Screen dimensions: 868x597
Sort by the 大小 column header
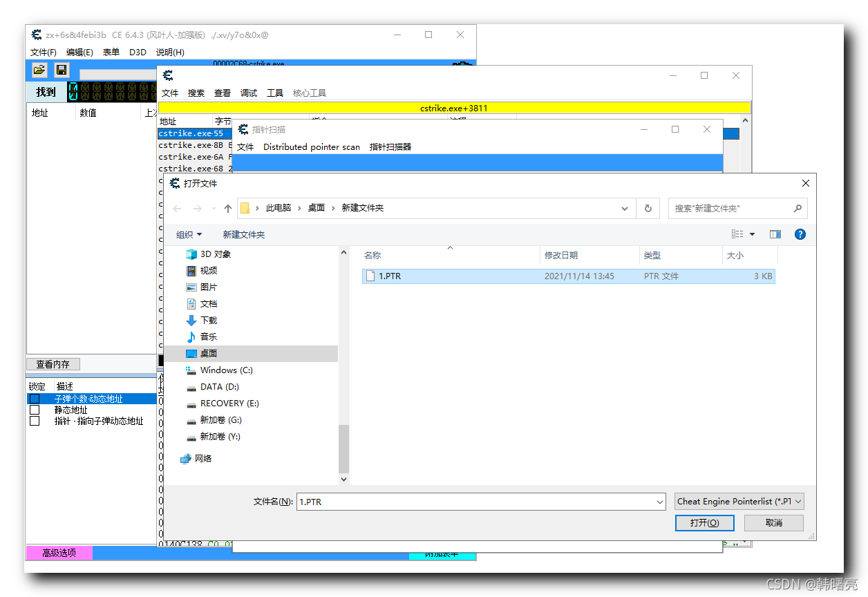(750, 256)
